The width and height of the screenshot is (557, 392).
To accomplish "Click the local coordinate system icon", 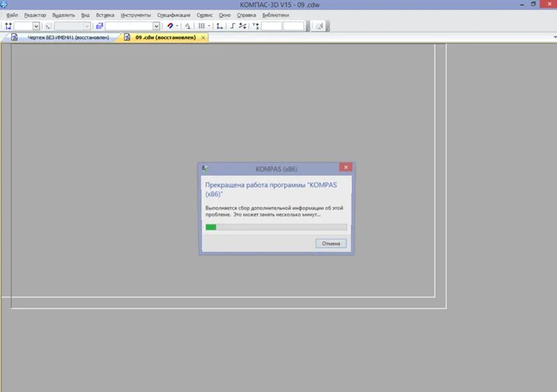I will pos(219,26).
